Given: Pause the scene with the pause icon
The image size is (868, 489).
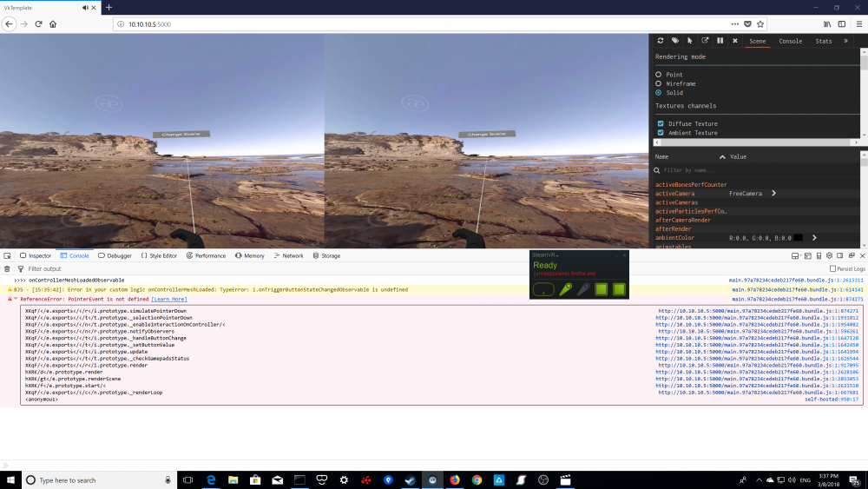Looking at the screenshot, I should 720,41.
